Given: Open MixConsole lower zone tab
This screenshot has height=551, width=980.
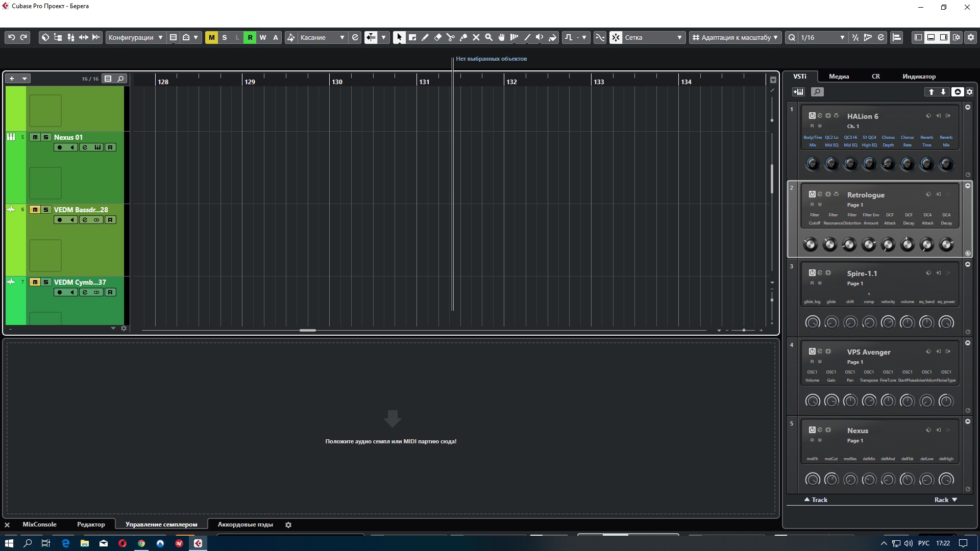Looking at the screenshot, I should tap(39, 524).
